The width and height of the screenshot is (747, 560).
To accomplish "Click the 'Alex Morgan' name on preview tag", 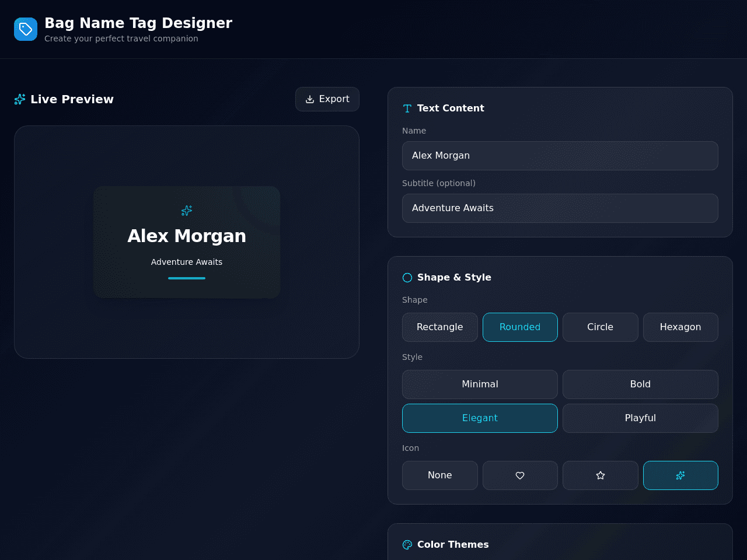I will pyautogui.click(x=187, y=236).
